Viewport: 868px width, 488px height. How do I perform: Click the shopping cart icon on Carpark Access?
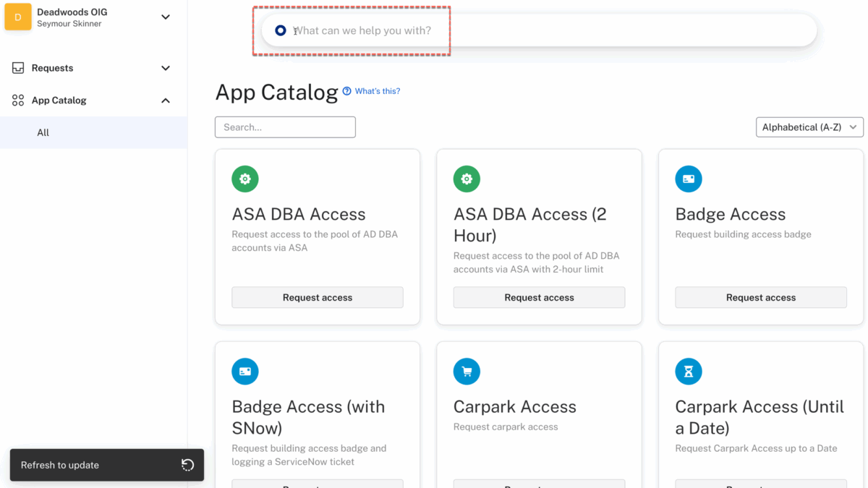tap(467, 371)
